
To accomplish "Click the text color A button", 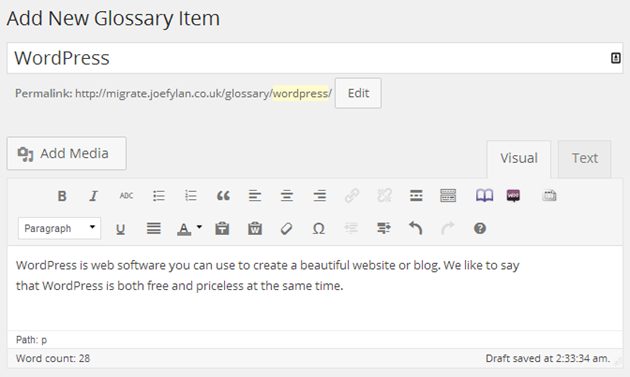I will pos(184,229).
